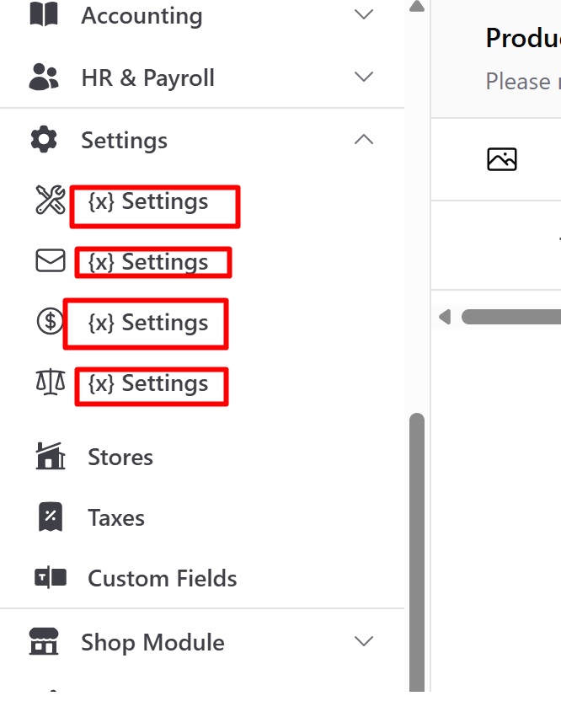Expand the Accounting menu chevron

click(x=364, y=14)
